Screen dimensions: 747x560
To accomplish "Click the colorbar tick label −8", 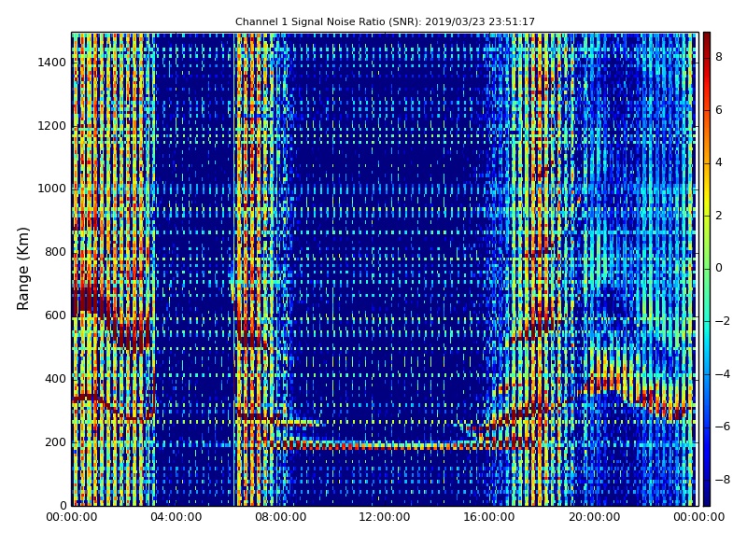I will pyautogui.click(x=723, y=480).
